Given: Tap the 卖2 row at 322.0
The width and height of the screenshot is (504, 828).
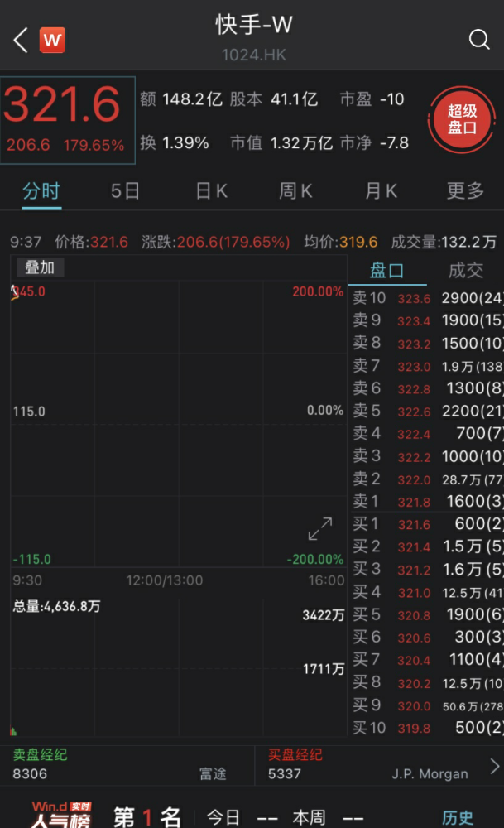Looking at the screenshot, I should pyautogui.click(x=428, y=479).
